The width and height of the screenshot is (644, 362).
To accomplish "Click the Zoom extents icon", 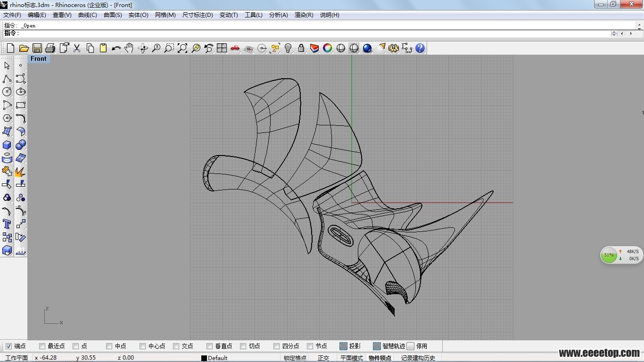I will (x=182, y=48).
